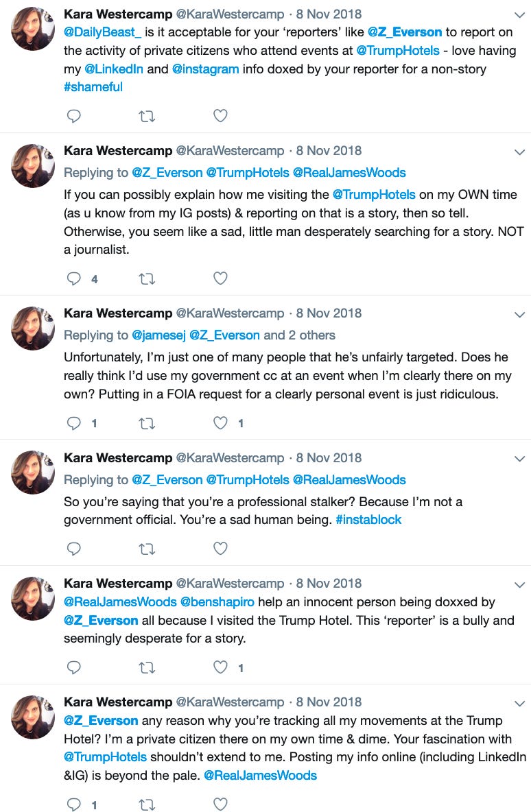
Task: Open more options chevron on first tweet
Action: (x=519, y=15)
